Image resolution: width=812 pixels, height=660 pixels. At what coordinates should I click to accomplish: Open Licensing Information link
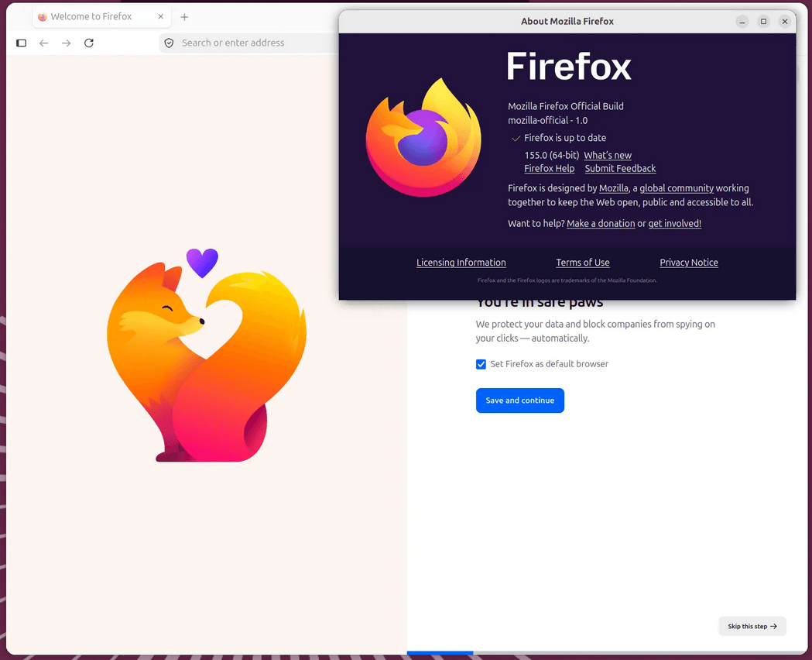click(x=461, y=263)
